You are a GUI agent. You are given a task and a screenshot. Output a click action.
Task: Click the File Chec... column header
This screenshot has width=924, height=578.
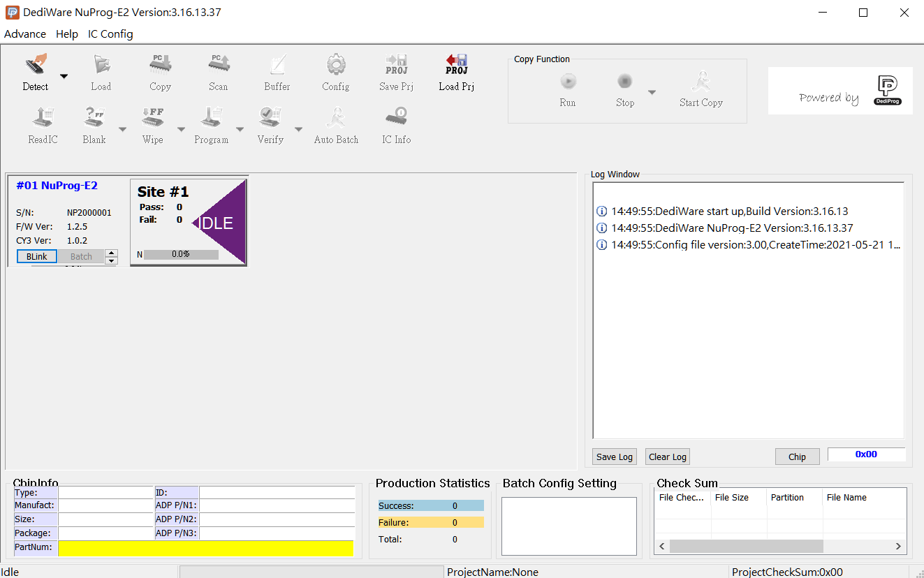pyautogui.click(x=683, y=498)
